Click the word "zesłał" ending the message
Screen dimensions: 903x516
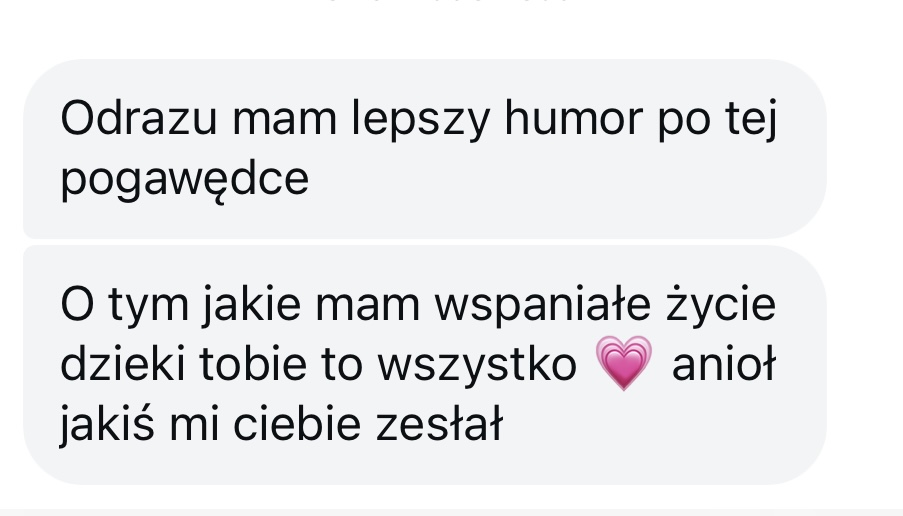coord(439,425)
